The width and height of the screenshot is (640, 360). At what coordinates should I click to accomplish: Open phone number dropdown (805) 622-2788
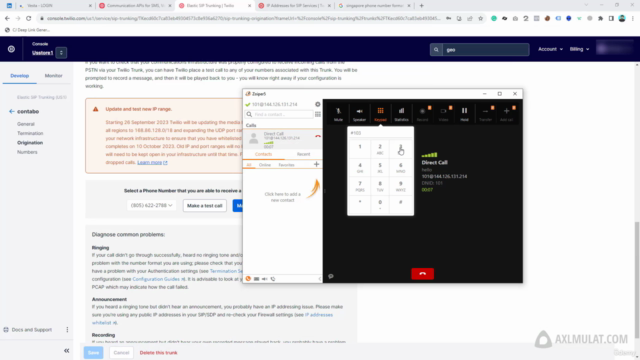(x=151, y=205)
